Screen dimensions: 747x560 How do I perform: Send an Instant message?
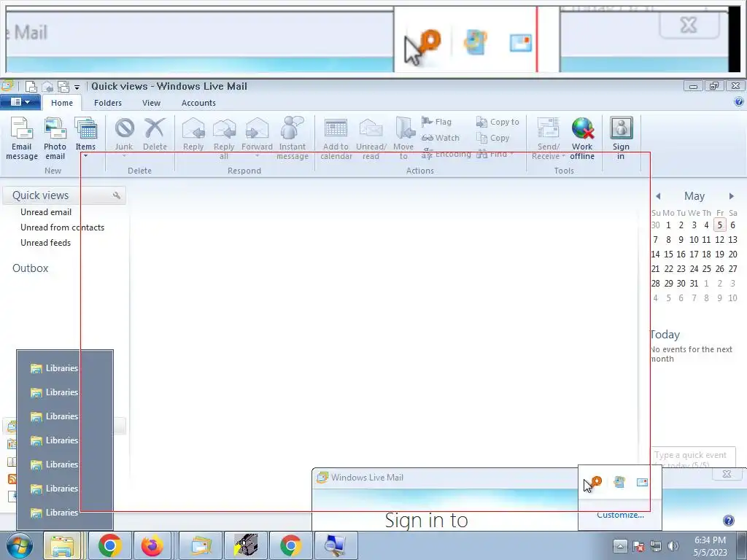293,139
